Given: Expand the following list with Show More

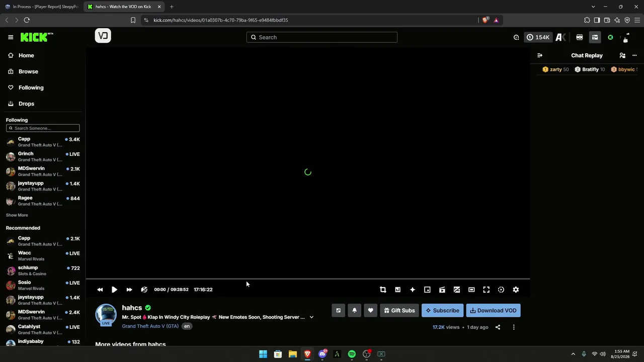Looking at the screenshot, I should pos(17,215).
